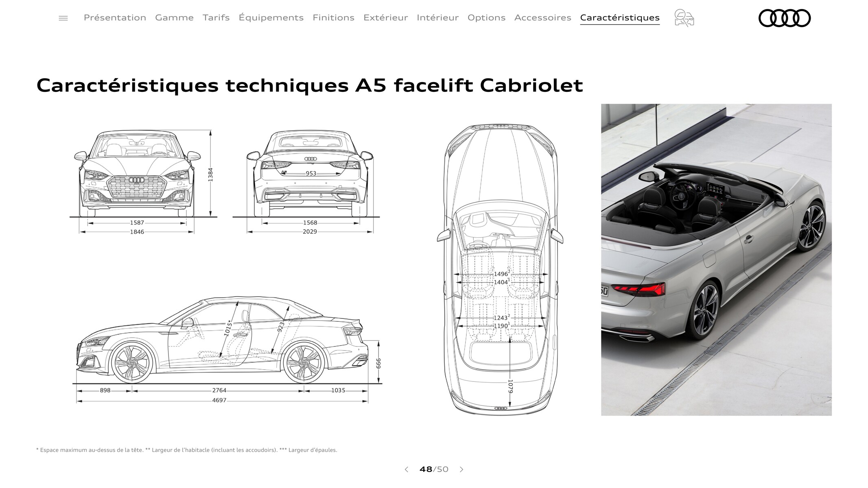Viewport: 868px width, 488px height.
Task: Click the rear view car drawing
Action: (x=310, y=174)
